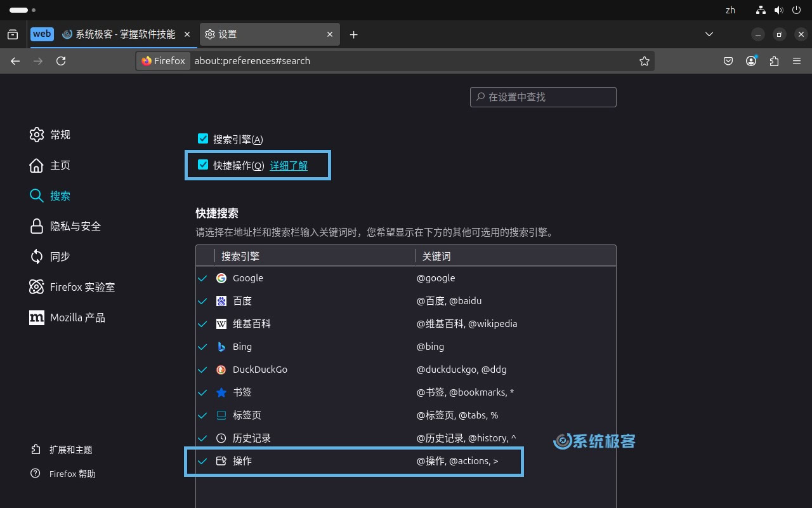Screen dimensions: 812x508
Task: Click the @google keyword cell
Action: [436, 278]
